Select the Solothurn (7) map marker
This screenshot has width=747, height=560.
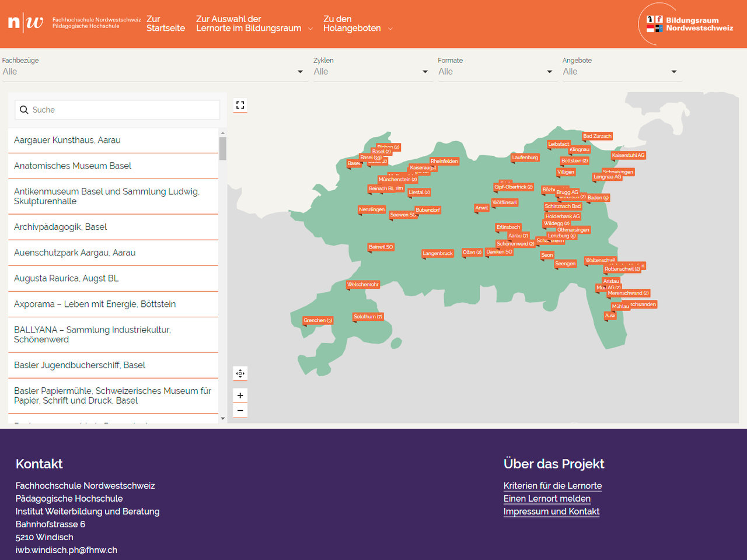point(368,317)
